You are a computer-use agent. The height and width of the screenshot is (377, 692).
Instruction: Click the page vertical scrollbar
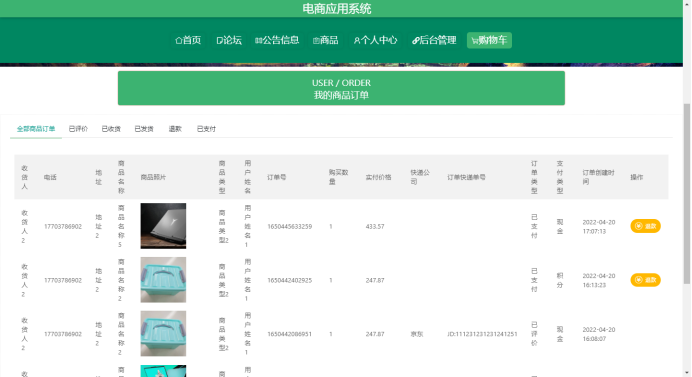(687, 194)
